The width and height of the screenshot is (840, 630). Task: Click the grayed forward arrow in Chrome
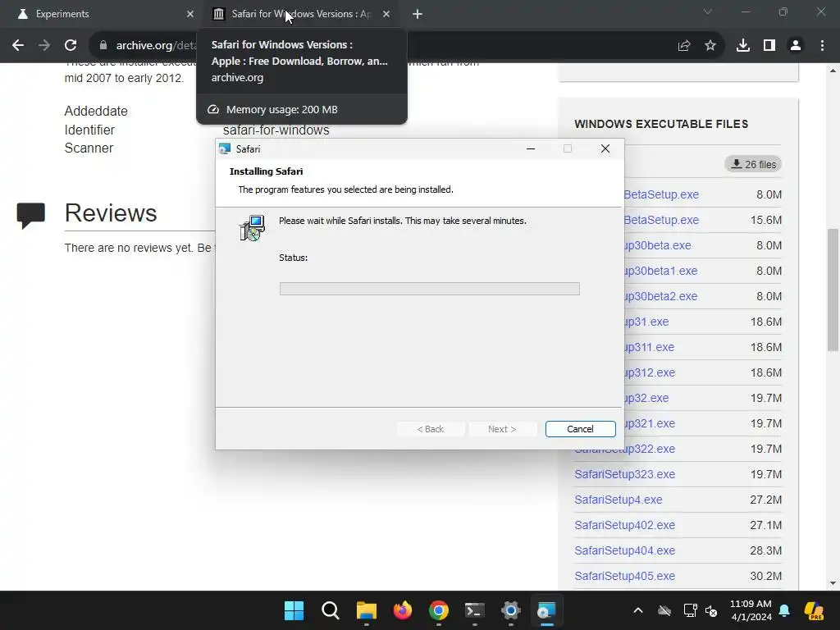[x=44, y=46]
